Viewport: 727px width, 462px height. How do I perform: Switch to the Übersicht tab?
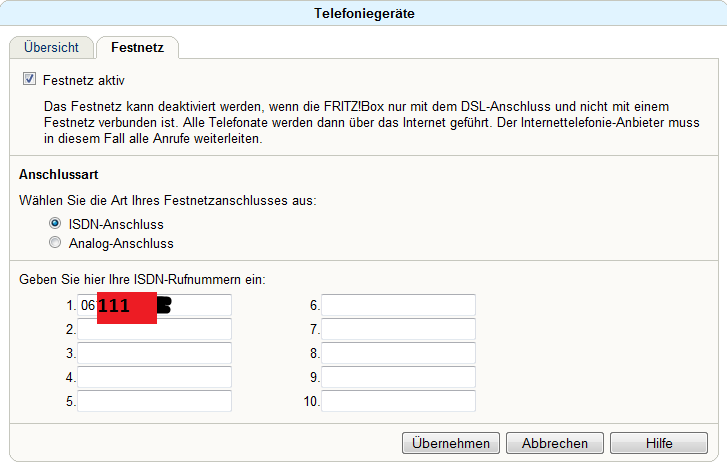(51, 47)
